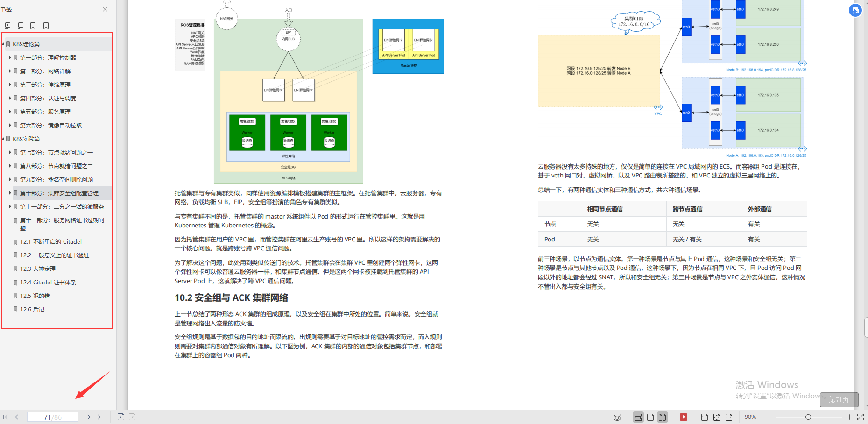This screenshot has height=424, width=868.
Task: Open bookmark 第九部分：命名空间删除问题
Action: pyautogui.click(x=56, y=180)
